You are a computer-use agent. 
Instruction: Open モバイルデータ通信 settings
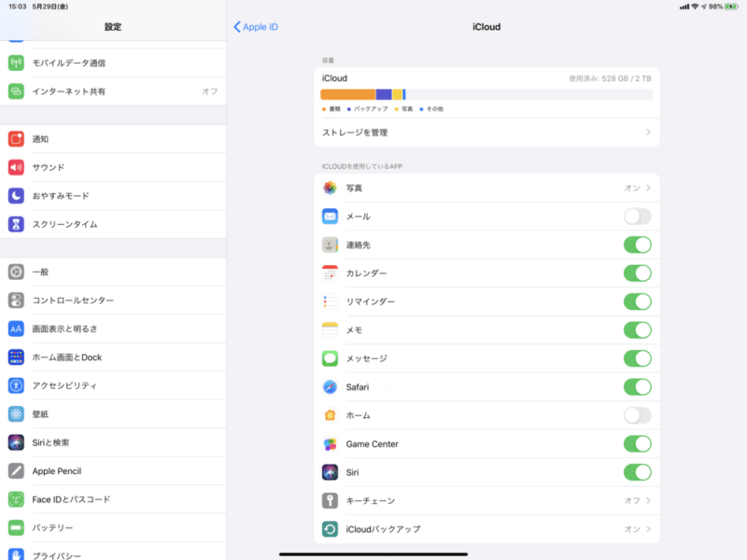(x=113, y=63)
